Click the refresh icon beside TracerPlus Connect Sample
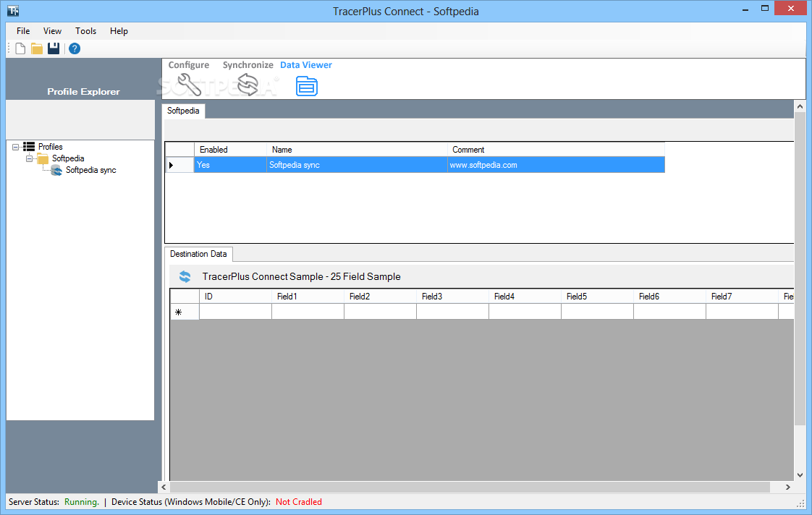The image size is (812, 515). 185,276
